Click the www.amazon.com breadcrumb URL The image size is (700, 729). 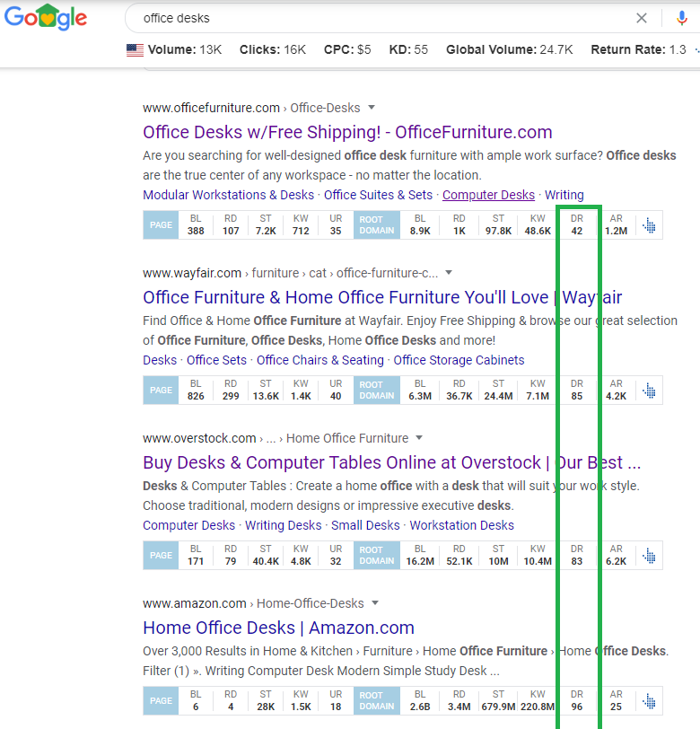click(x=194, y=603)
